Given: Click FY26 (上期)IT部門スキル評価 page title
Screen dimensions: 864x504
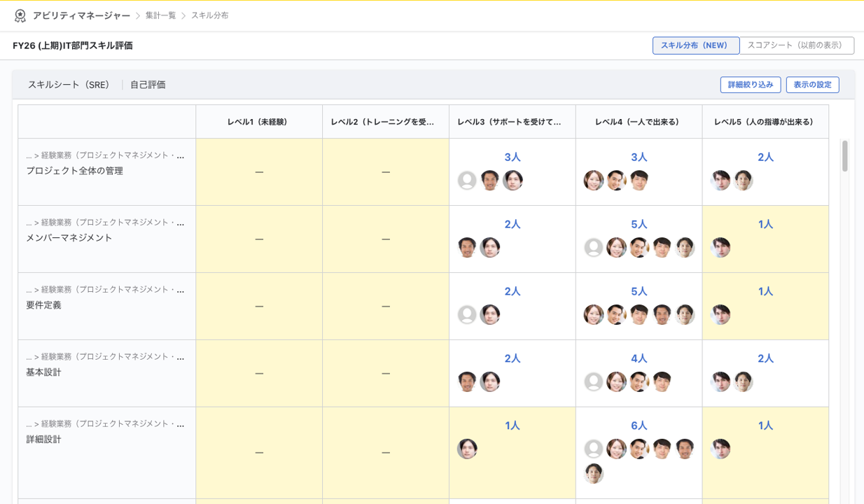Looking at the screenshot, I should point(73,45).
